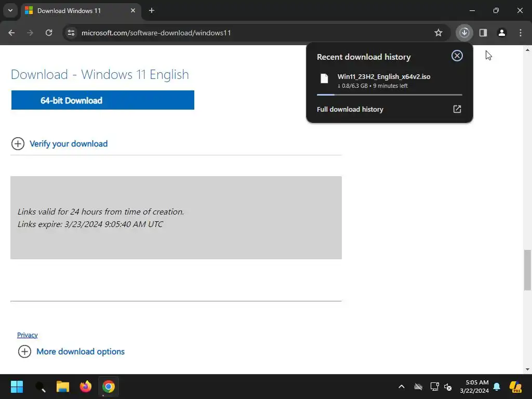Click the scrollbar down arrow
Viewport: 532px width, 399px height.
pyautogui.click(x=527, y=369)
